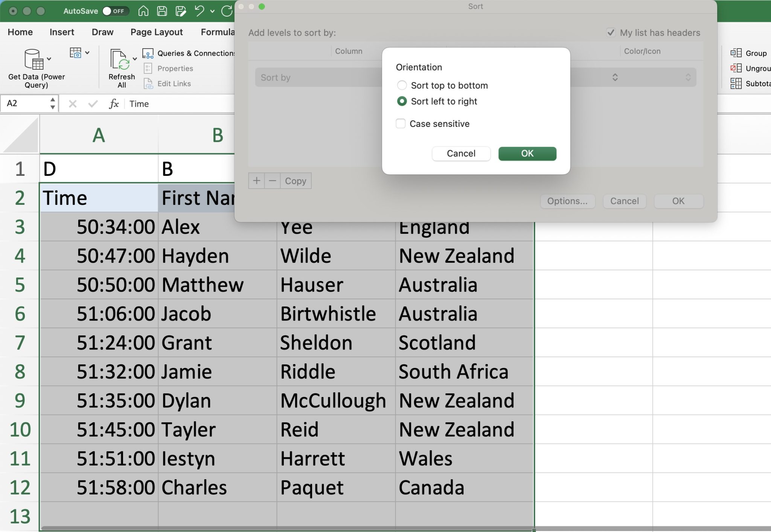Click the Edit Links icon
Screen dimensions: 771x532
pos(148,84)
